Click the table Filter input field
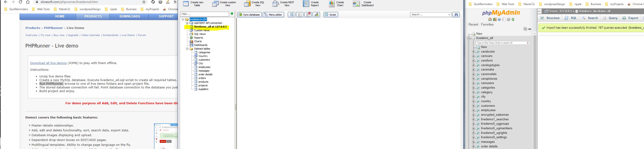Screen dimensions: 644x149 (204, 14)
